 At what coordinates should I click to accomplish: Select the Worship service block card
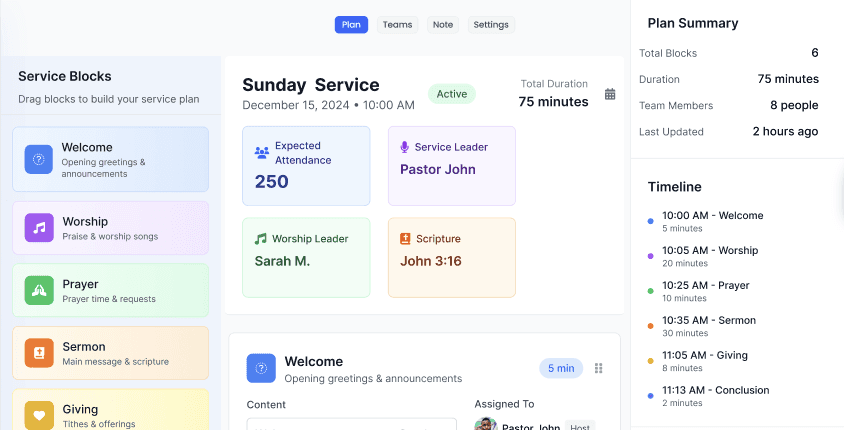click(110, 228)
